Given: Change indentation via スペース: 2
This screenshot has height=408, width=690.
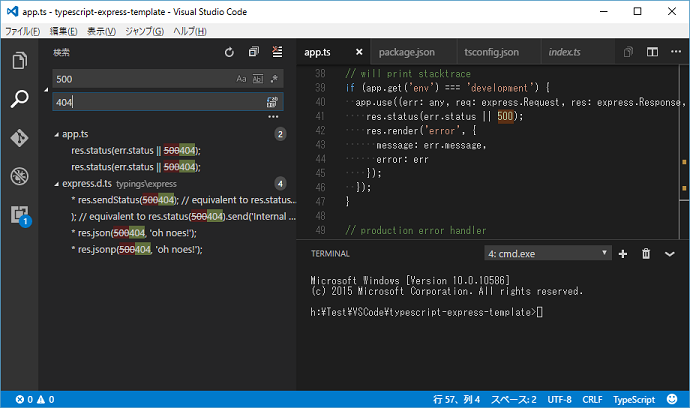Looking at the screenshot, I should point(514,400).
